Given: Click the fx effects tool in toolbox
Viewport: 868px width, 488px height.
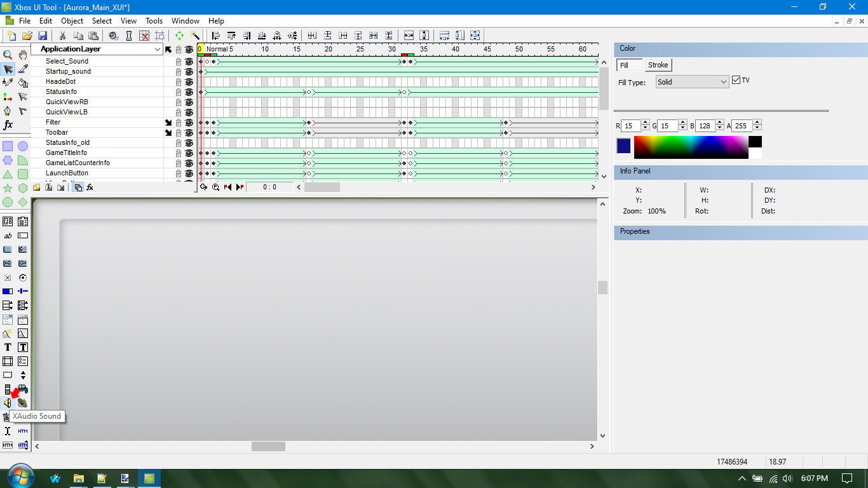Looking at the screenshot, I should click(x=8, y=125).
